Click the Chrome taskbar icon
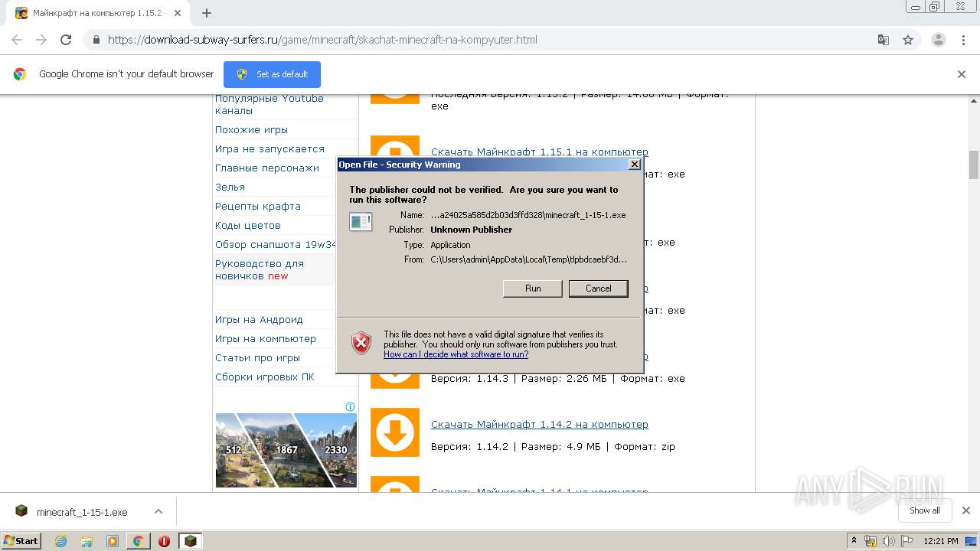 click(x=138, y=541)
